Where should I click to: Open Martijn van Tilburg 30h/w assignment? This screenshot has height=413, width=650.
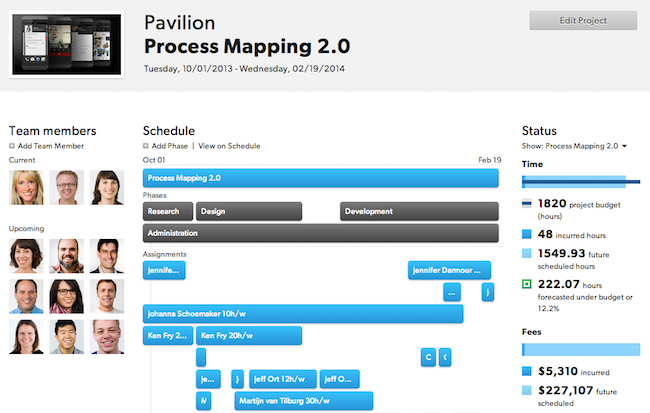click(x=303, y=401)
